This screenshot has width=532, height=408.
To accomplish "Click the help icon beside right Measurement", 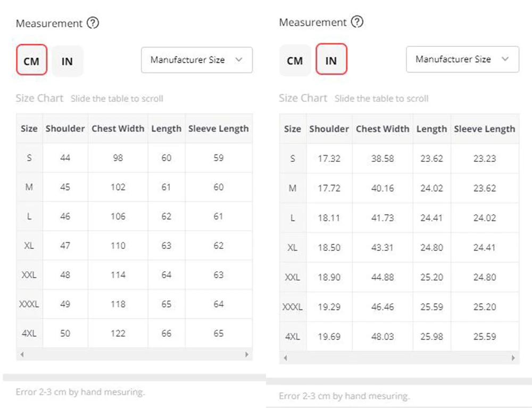I will (x=358, y=22).
